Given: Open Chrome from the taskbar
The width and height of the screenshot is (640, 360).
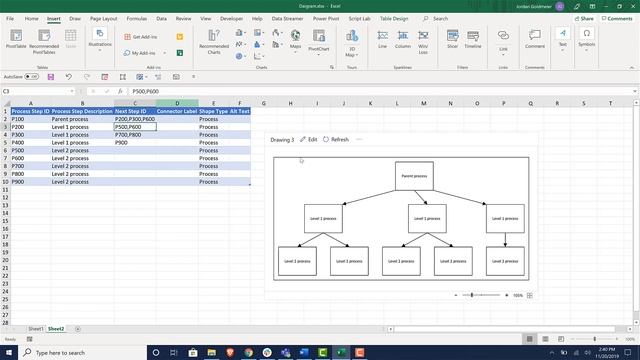Looking at the screenshot, I should coord(249,352).
